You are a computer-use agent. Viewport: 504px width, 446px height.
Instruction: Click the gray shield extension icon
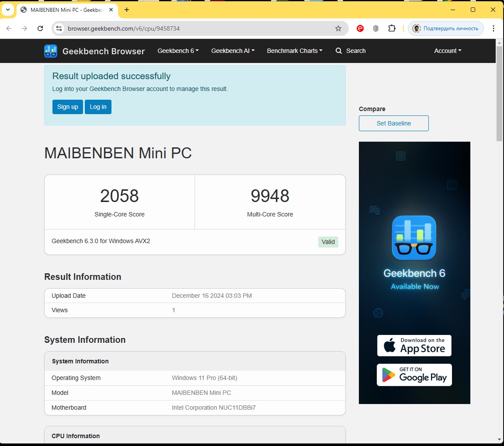pyautogui.click(x=375, y=28)
